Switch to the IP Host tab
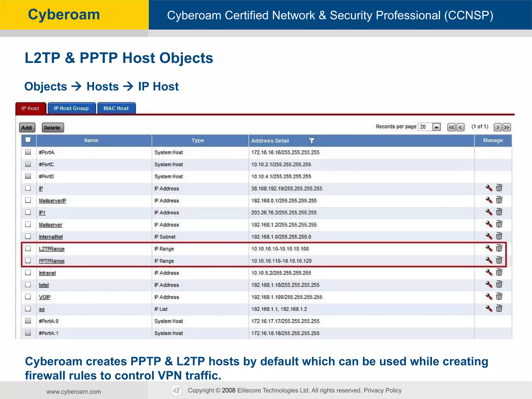532x399 pixels. 31,108
